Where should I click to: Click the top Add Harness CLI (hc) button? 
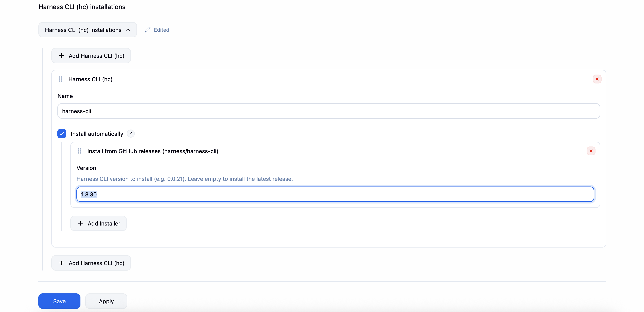pos(91,56)
